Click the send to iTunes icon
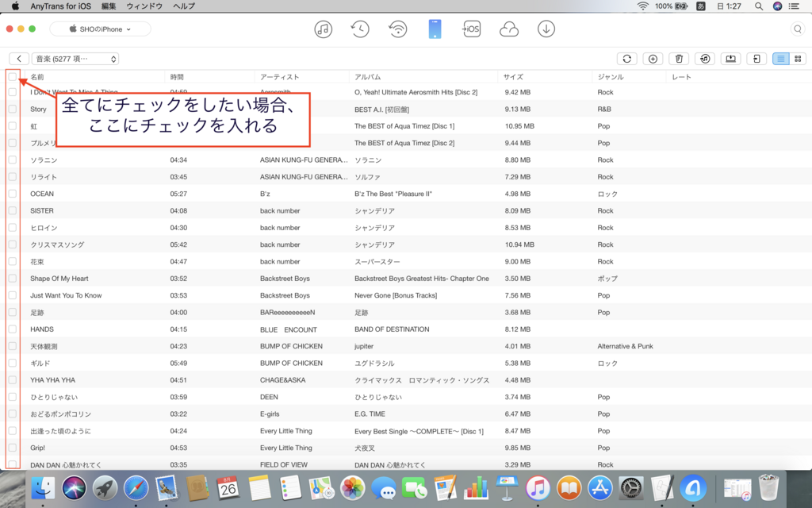This screenshot has width=812, height=508. coord(704,59)
